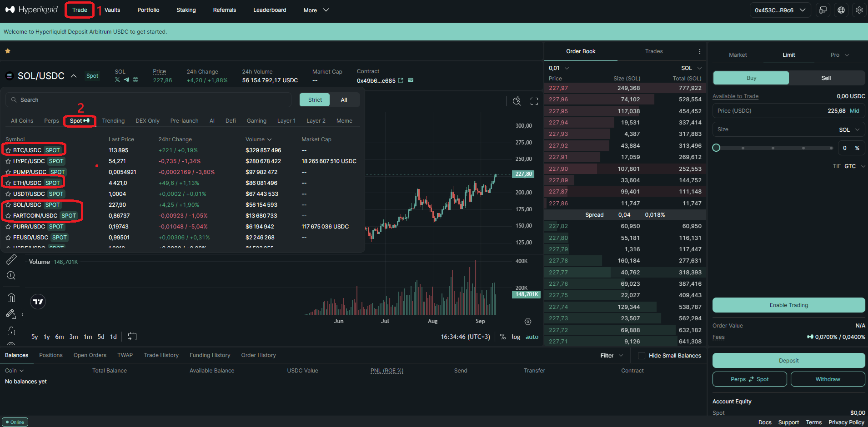Click the Deposit button

coord(788,361)
